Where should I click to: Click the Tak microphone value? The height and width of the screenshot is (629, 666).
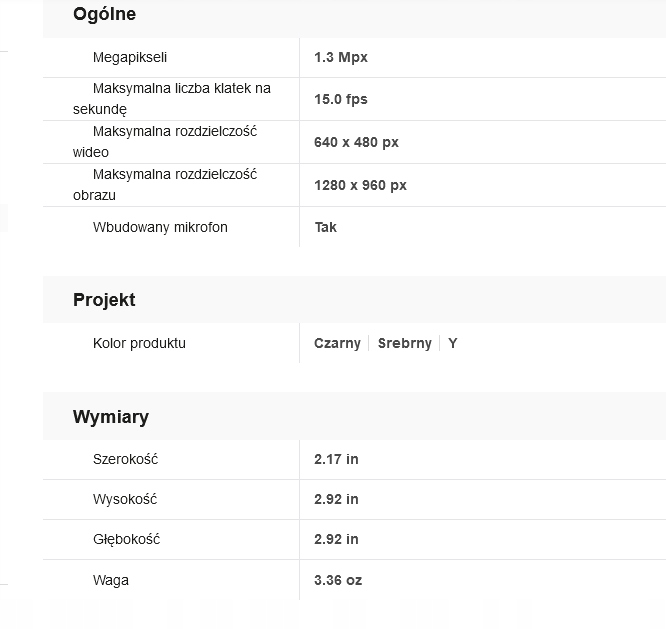(x=325, y=227)
